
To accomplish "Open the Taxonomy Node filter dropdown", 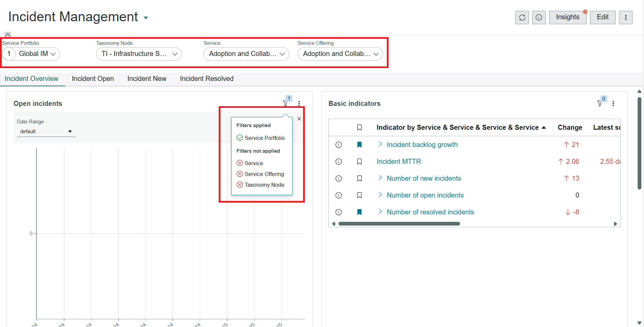I will coord(139,54).
